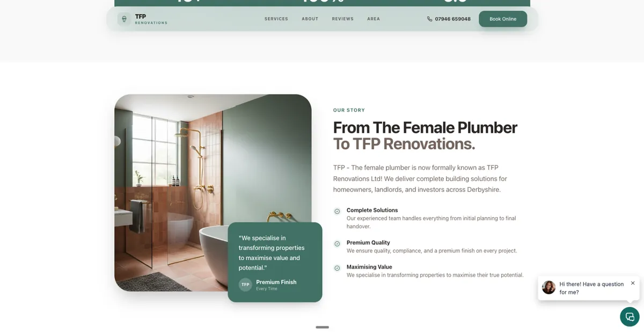This screenshot has width=644, height=332.
Task: Click the Maximising Value checkmark icon
Action: (x=337, y=268)
